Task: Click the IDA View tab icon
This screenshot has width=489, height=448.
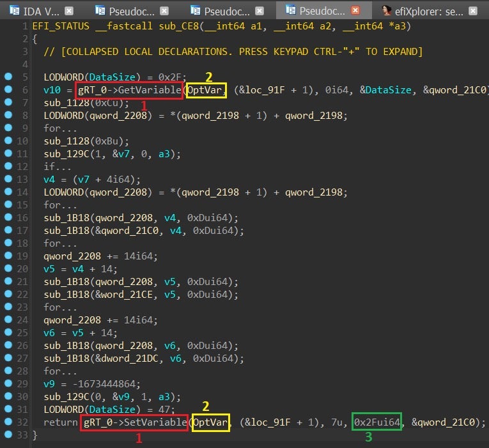Action: [x=13, y=11]
